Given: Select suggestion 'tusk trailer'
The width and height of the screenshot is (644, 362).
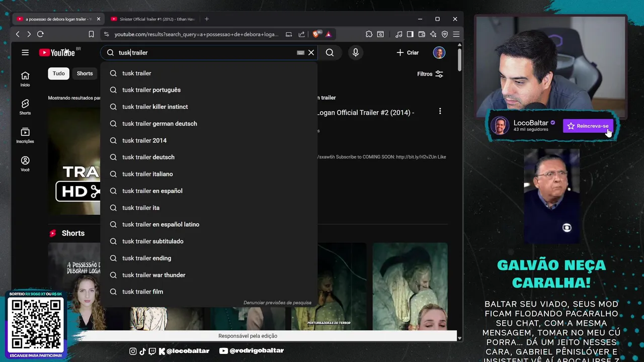Looking at the screenshot, I should (209, 73).
